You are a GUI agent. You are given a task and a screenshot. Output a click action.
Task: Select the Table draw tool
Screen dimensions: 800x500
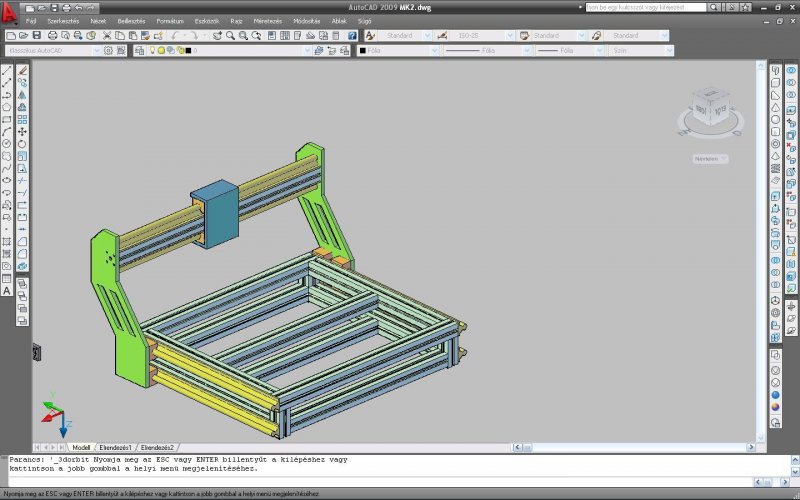pyautogui.click(x=7, y=279)
